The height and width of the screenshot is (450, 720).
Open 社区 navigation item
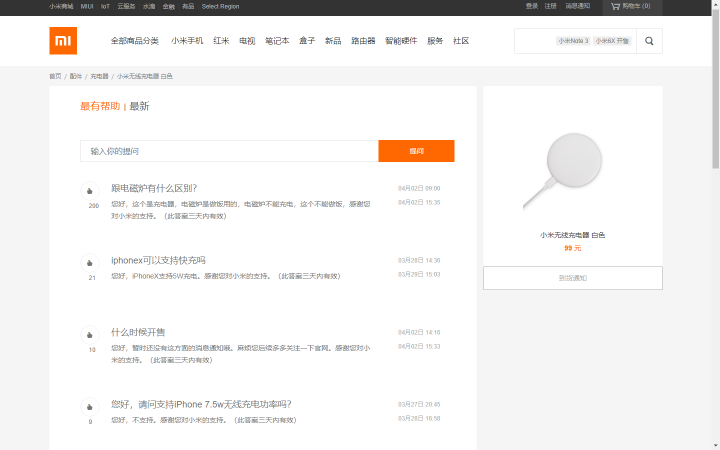[461, 41]
